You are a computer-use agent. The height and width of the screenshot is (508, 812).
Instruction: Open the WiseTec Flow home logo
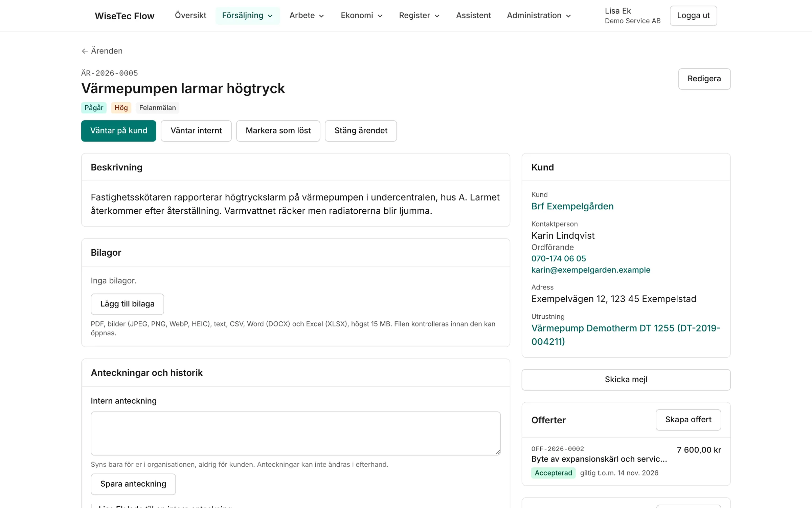125,16
